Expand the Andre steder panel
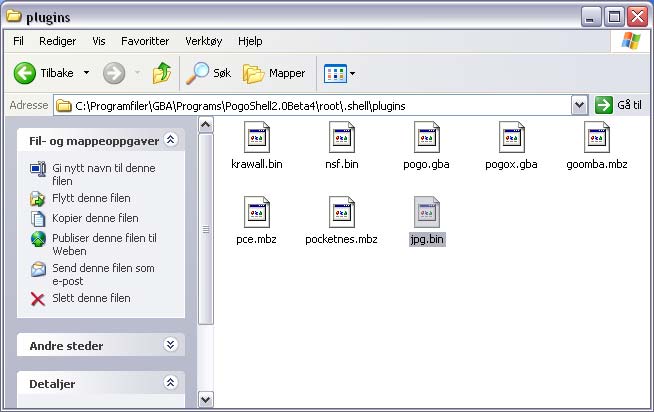The height and width of the screenshot is (412, 654). 170,344
